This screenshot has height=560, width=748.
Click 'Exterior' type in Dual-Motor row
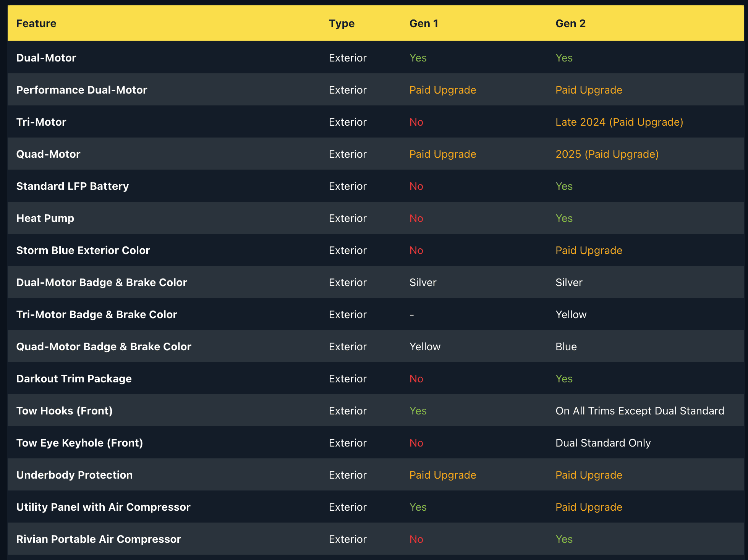348,58
